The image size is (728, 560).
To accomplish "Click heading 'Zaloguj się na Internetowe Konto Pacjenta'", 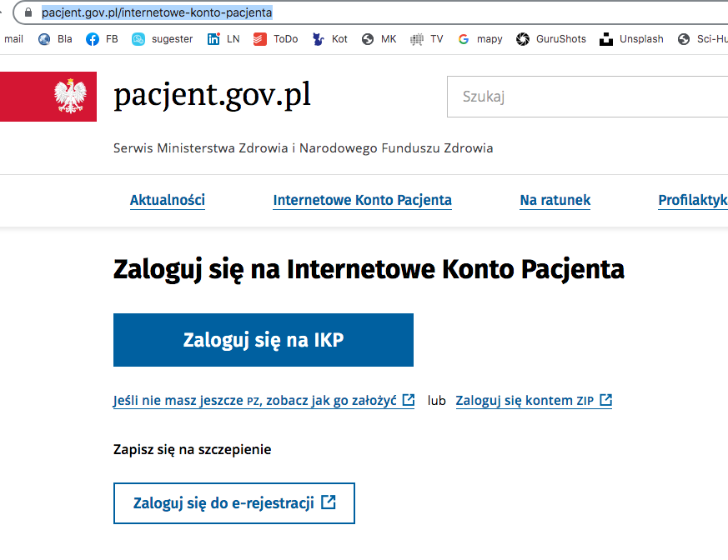I will (x=369, y=269).
